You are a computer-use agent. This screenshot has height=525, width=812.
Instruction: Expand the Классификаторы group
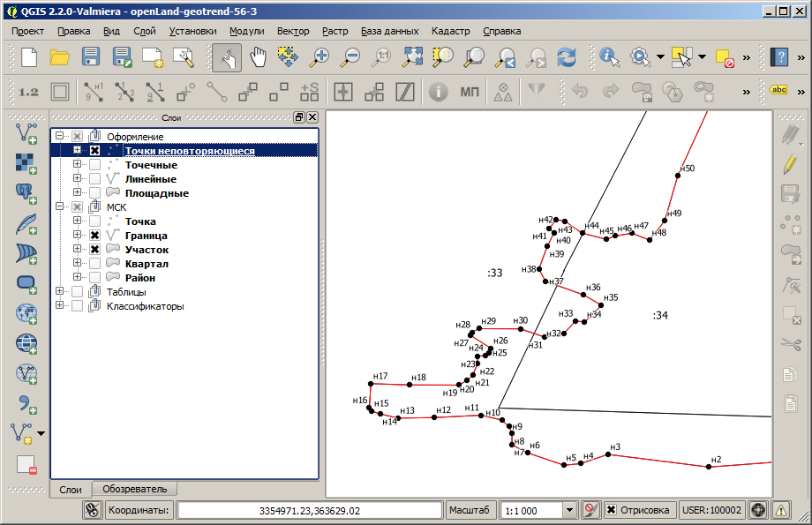(59, 305)
